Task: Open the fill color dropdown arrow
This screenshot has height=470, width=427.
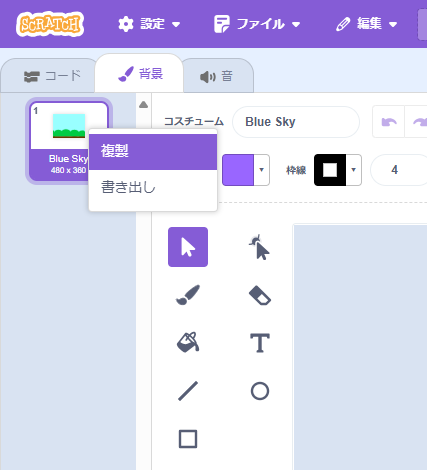Action: click(x=262, y=170)
